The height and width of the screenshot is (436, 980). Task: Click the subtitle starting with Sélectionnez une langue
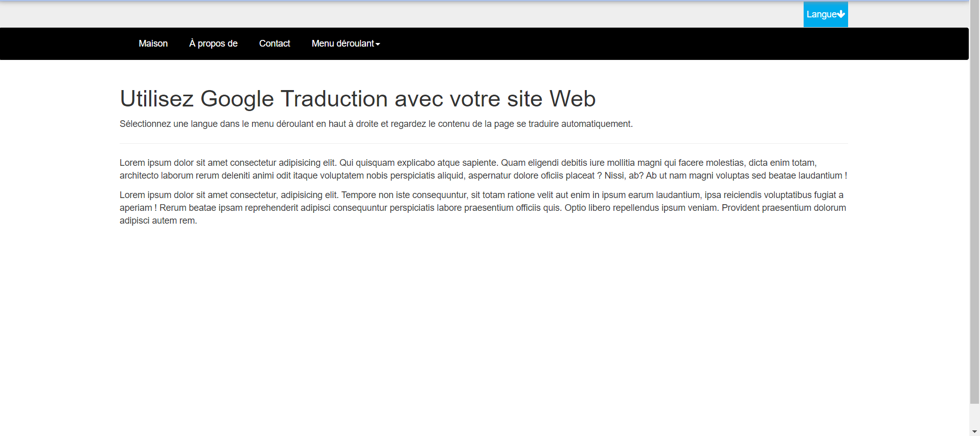click(376, 124)
